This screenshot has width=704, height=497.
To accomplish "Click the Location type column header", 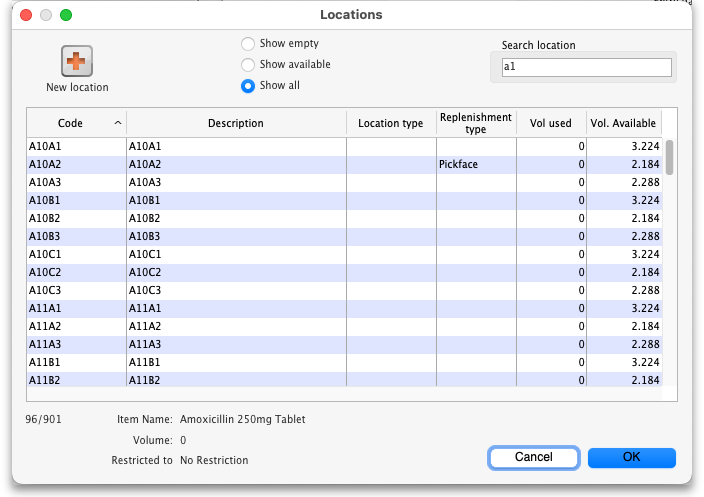I will click(x=390, y=123).
